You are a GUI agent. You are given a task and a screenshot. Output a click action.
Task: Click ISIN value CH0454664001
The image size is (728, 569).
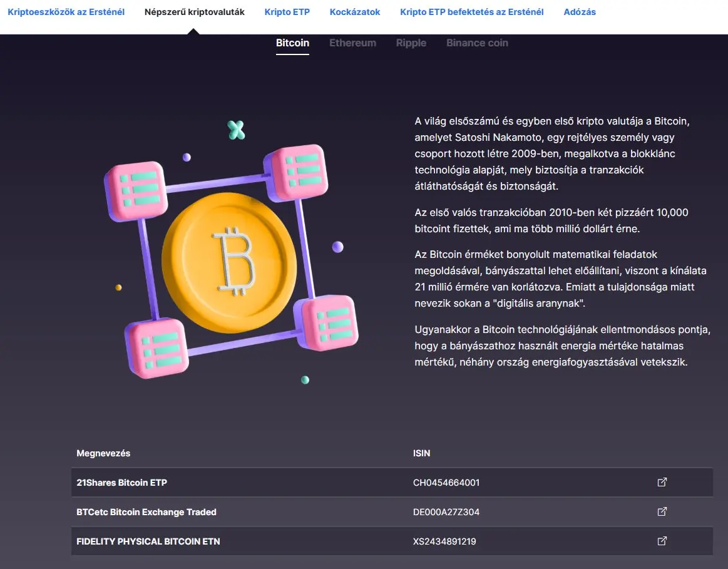[446, 483]
